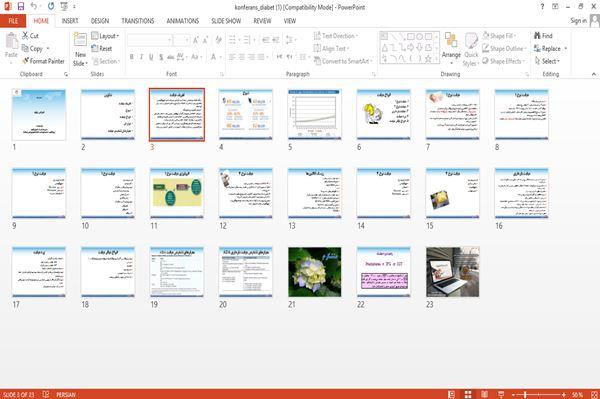Open the Font name combo box
600x399 pixels.
[x=149, y=40]
